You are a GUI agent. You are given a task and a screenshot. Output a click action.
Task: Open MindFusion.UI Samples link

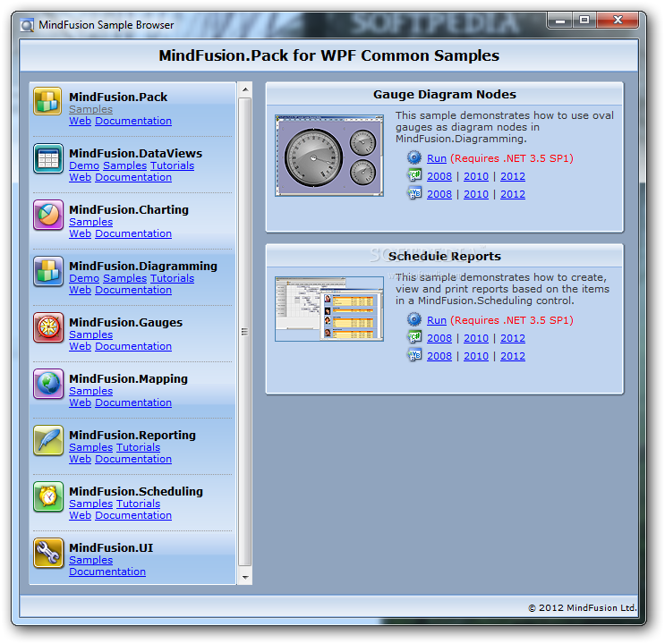(90, 561)
